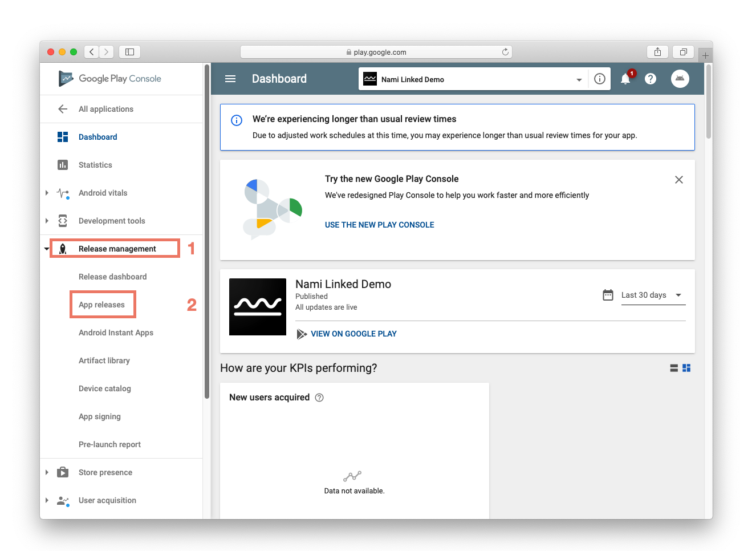The width and height of the screenshot is (756, 551).
Task: Click the Nami Linked Demo app thumbnail
Action: tap(258, 307)
